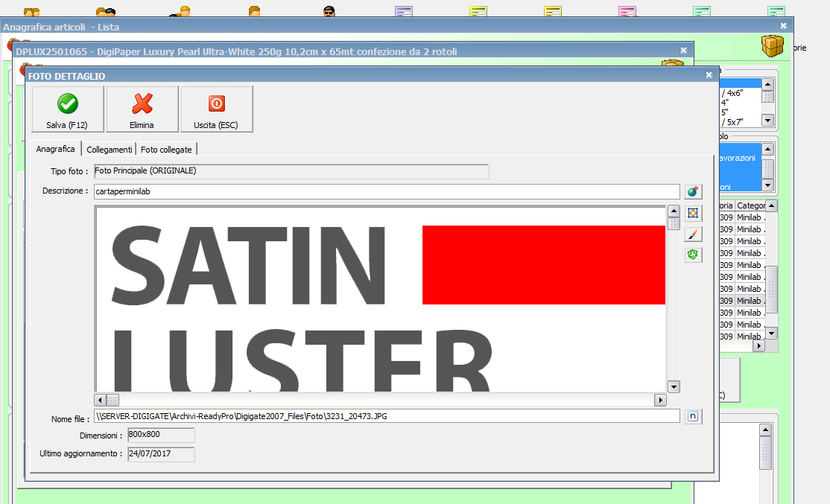Image resolution: width=830 pixels, height=504 pixels.
Task: Switch to the Collegamenti tab
Action: tap(109, 150)
